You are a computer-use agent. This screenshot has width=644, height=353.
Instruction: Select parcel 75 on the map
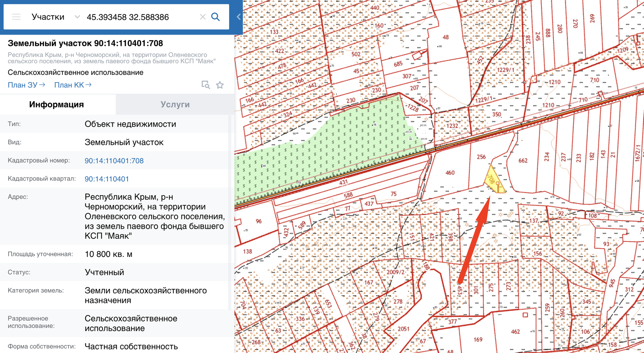coord(393,194)
